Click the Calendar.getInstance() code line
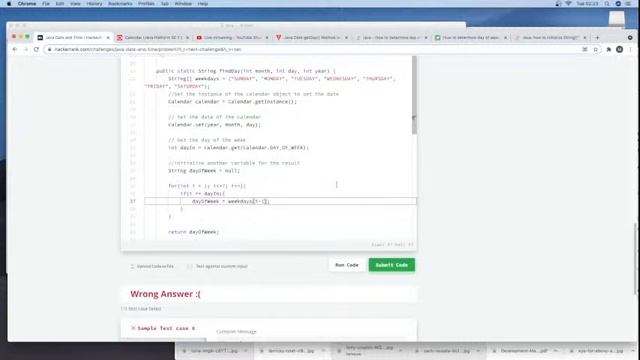 pyautogui.click(x=232, y=102)
